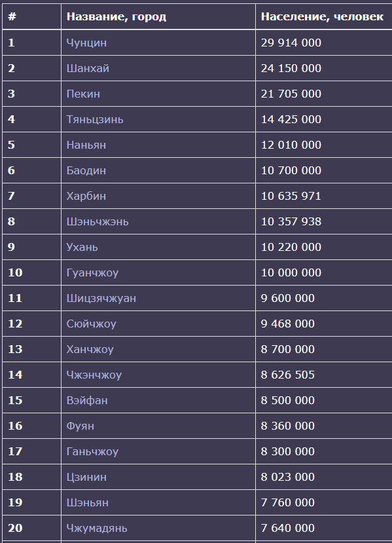
Task: Click the Ханчжоу city name
Action: click(x=90, y=349)
